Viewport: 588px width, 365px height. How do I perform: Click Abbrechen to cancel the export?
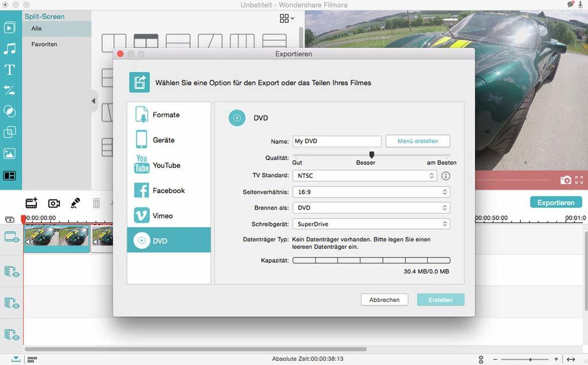(x=384, y=299)
